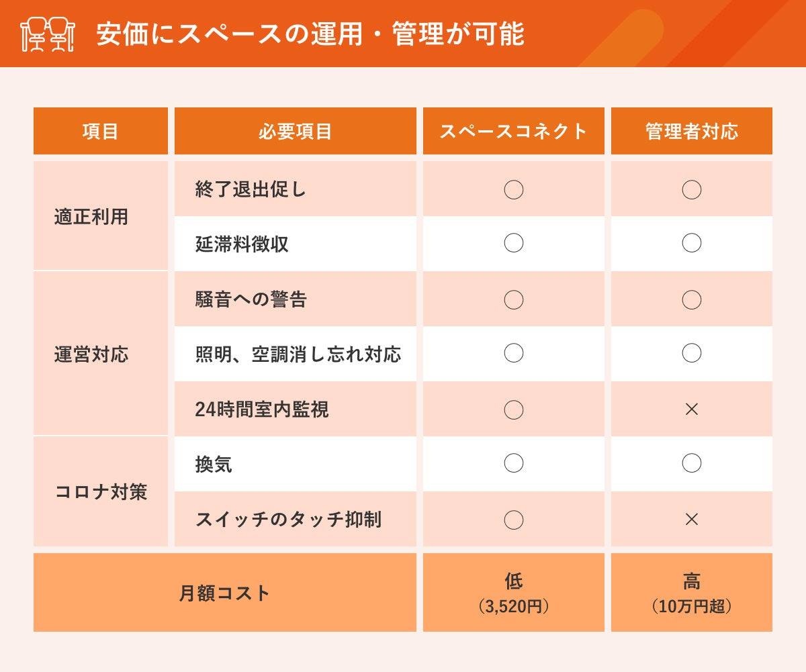Image resolution: width=806 pixels, height=672 pixels.
Task: Click the 安価にスペースの運用・管理が可能 title
Action: pyautogui.click(x=310, y=34)
